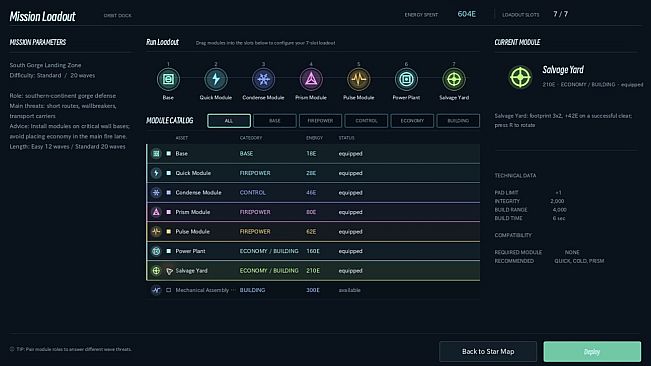The width and height of the screenshot is (651, 366).
Task: Uncheck the Pulse Module checkbox
Action: 169,232
